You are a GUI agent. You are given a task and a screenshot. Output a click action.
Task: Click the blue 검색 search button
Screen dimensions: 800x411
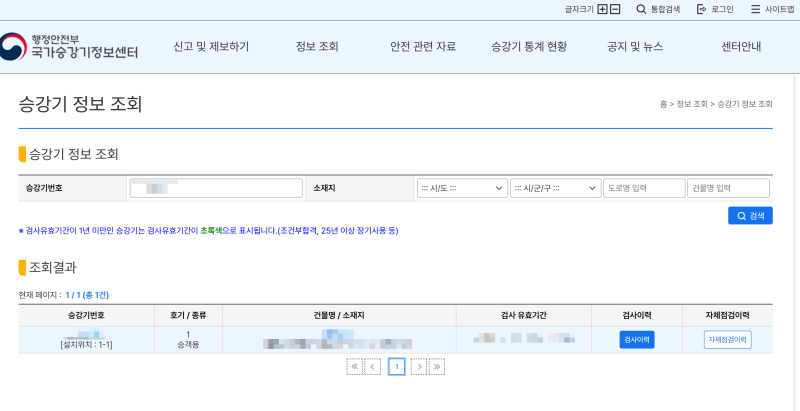coord(750,216)
